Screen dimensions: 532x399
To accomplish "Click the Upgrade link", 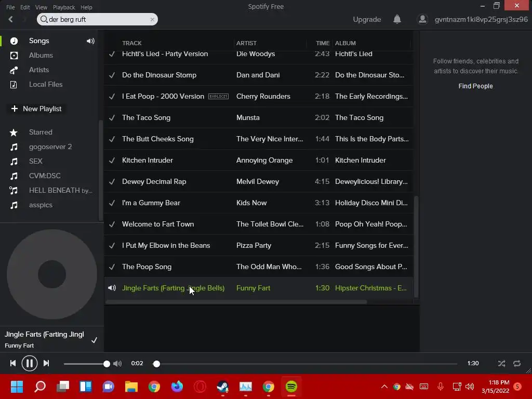I will pos(367,19).
